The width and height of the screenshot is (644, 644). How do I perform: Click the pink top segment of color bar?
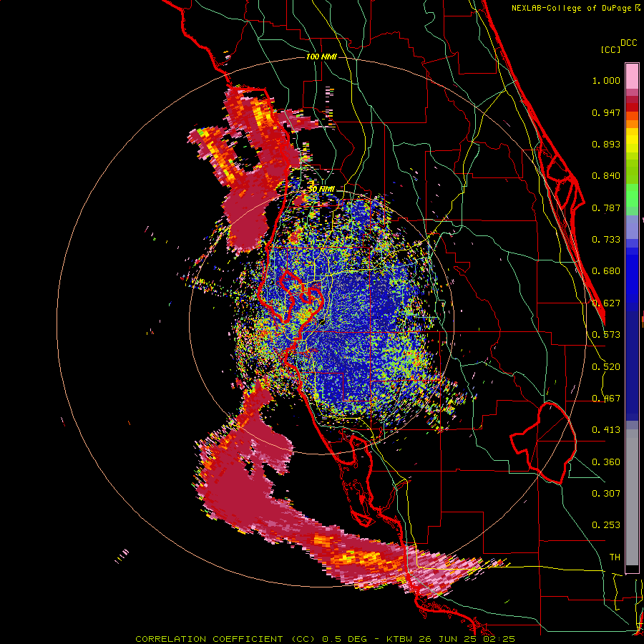tap(632, 76)
